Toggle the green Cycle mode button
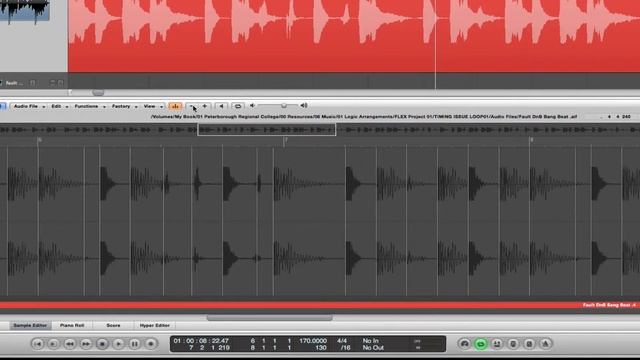Image resolution: width=640 pixels, height=360 pixels. [481, 344]
